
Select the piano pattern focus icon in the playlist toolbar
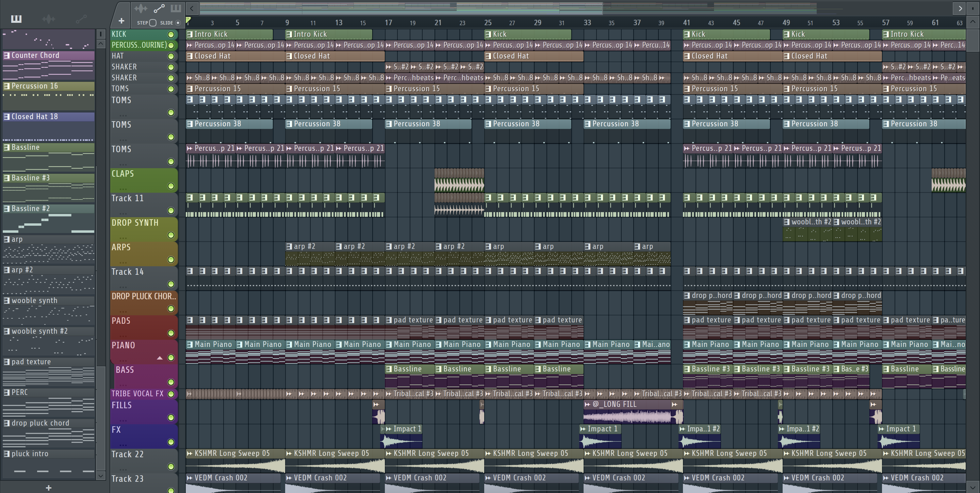176,9
